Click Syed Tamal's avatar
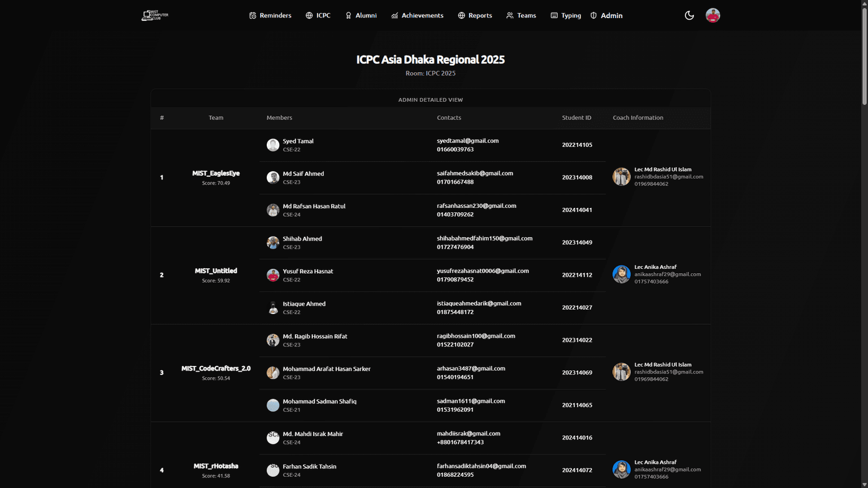 pos(273,145)
